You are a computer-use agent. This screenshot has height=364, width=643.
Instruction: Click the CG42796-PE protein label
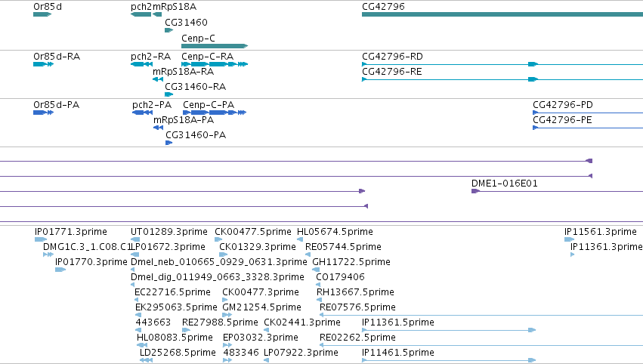pyautogui.click(x=562, y=119)
